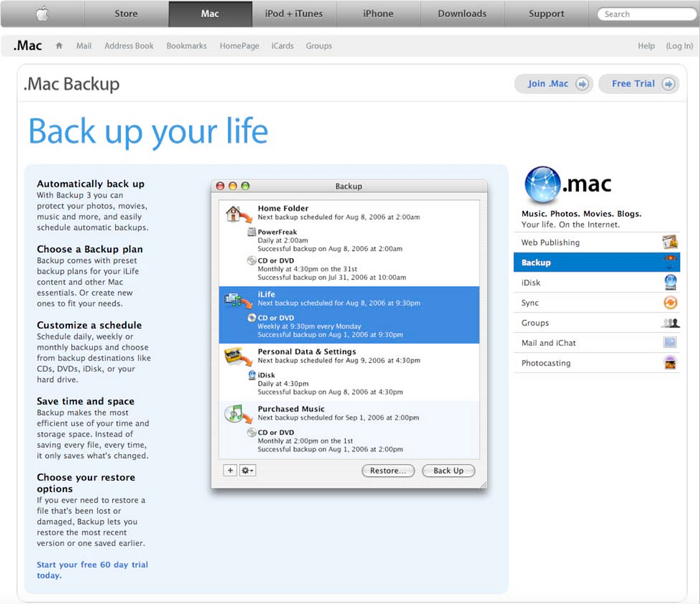Open Groups in the .Mac bar

319,45
